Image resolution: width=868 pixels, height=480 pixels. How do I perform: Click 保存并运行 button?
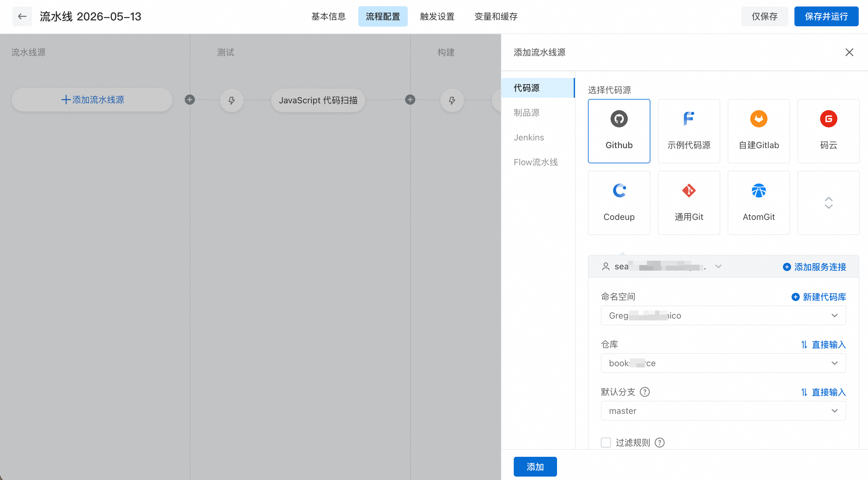click(x=826, y=16)
